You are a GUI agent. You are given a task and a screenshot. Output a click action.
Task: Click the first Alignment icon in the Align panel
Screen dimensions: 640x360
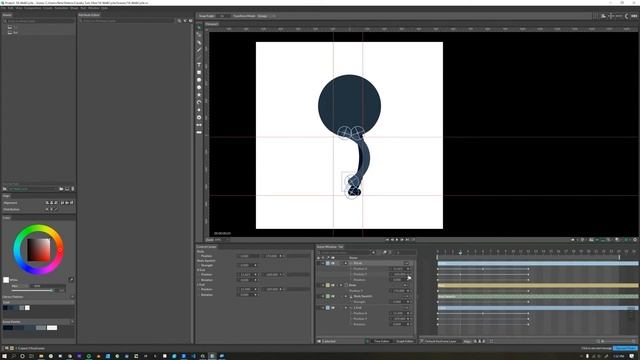click(47, 202)
